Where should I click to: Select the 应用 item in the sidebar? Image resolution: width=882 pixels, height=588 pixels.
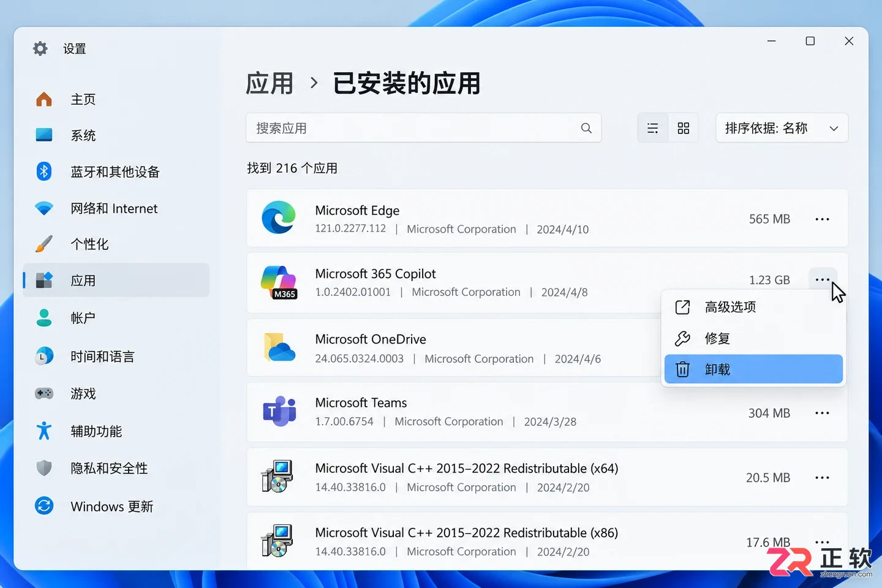(116, 281)
